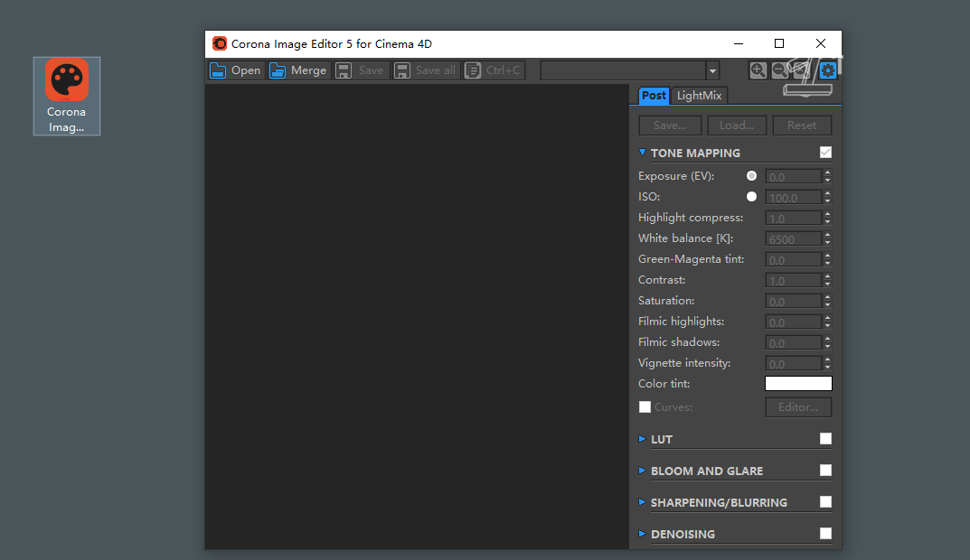Click the Save all disk icon

(402, 70)
